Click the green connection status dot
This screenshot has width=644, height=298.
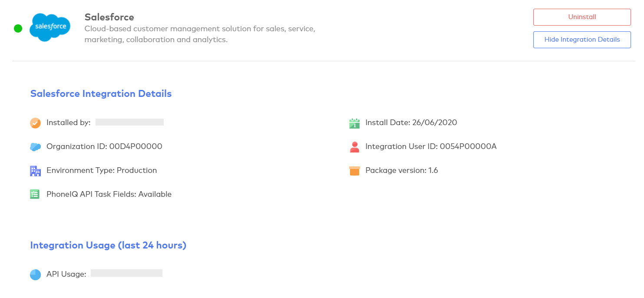(x=18, y=29)
